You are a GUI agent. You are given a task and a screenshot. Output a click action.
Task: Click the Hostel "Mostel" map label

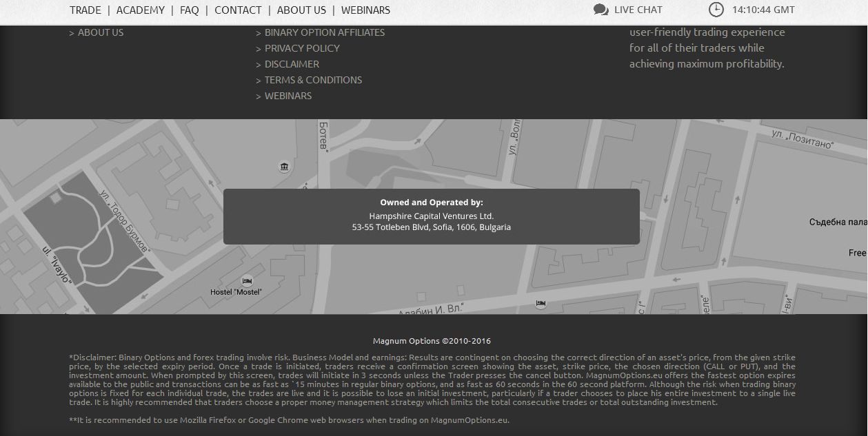[x=236, y=292]
